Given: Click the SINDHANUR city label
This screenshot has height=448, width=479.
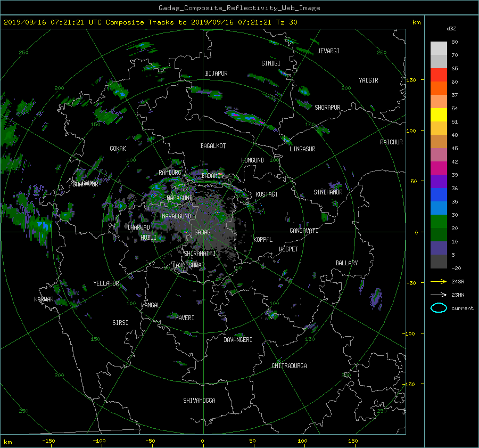Looking at the screenshot, I should (x=328, y=192).
